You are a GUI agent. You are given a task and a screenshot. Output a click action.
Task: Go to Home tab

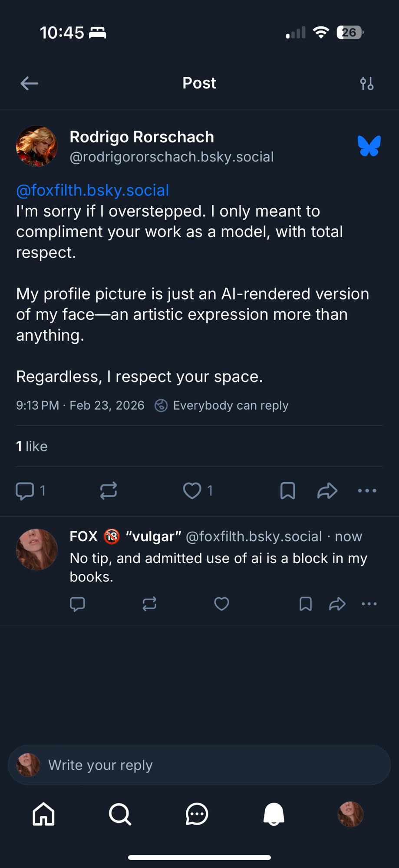click(x=44, y=814)
